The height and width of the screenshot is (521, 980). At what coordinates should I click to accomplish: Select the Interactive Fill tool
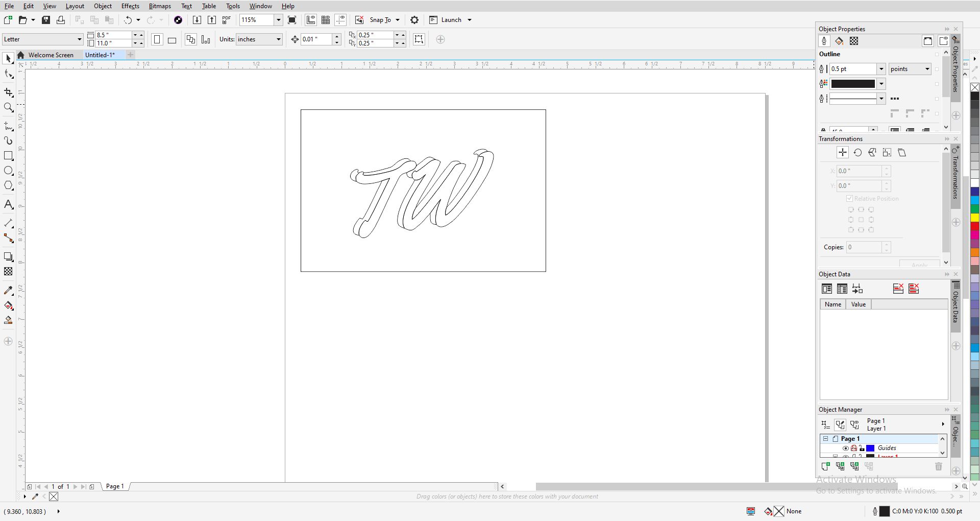[x=8, y=305]
